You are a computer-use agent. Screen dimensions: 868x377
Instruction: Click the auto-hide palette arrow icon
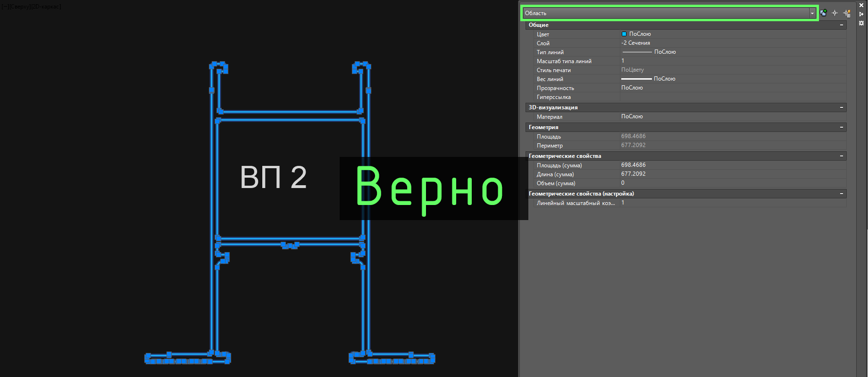[x=861, y=14]
